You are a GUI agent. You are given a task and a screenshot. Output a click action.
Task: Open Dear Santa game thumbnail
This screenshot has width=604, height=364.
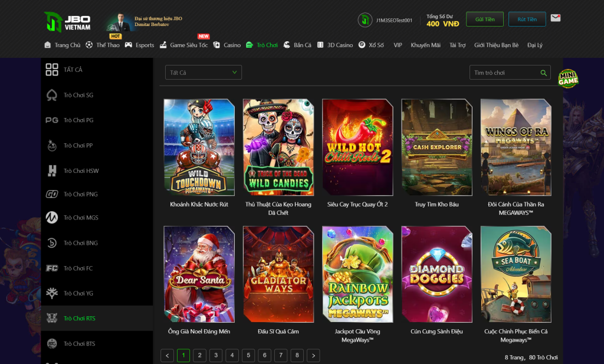tap(199, 274)
